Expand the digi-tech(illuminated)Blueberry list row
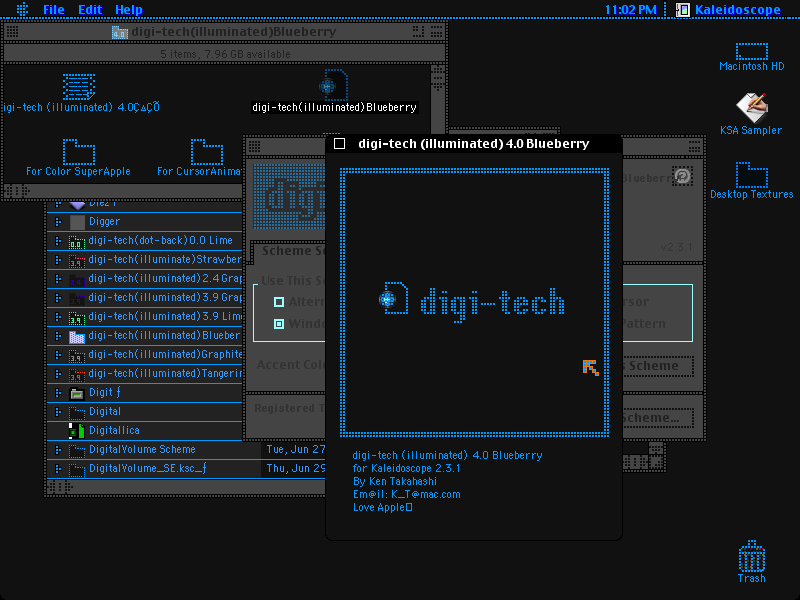This screenshot has height=600, width=800. click(58, 336)
